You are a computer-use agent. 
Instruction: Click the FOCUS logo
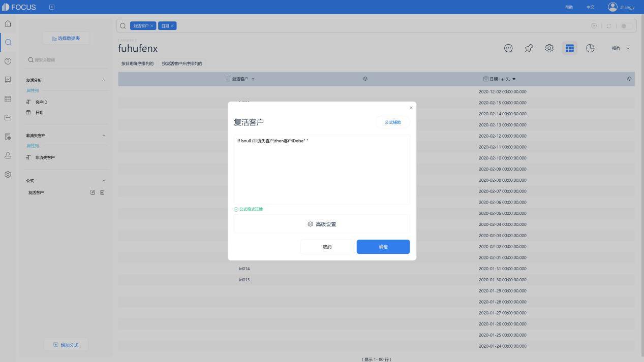click(x=19, y=7)
